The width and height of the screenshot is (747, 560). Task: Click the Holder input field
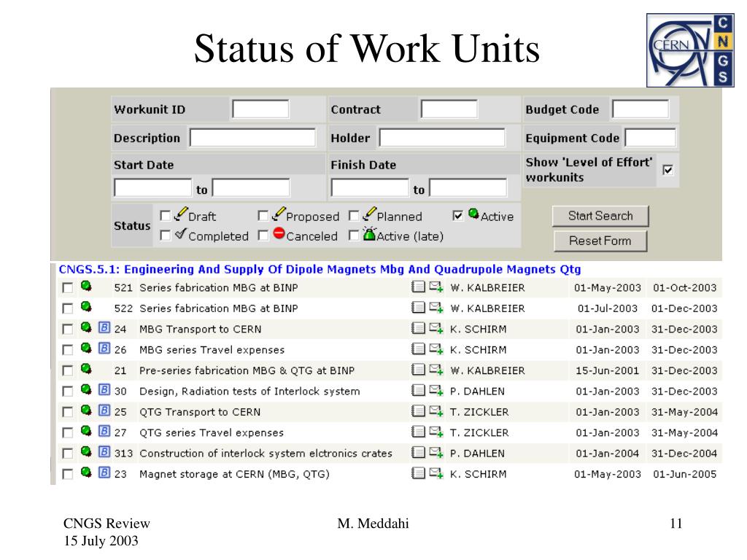(442, 138)
